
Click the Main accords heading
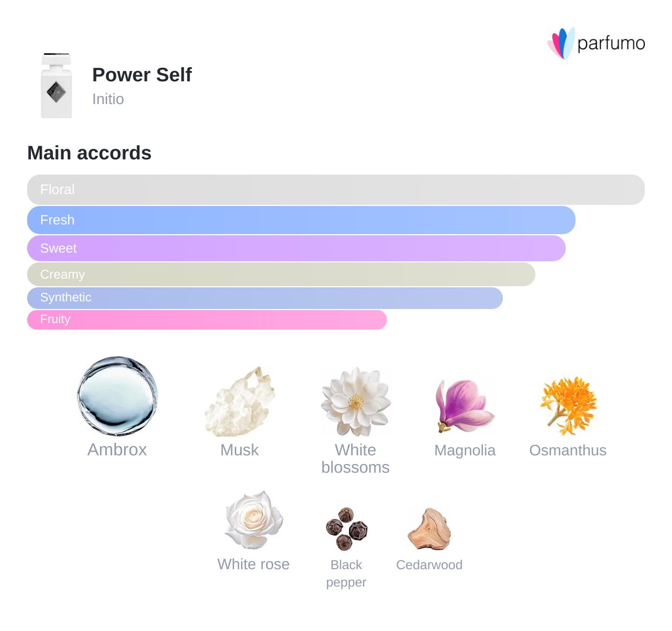[89, 153]
